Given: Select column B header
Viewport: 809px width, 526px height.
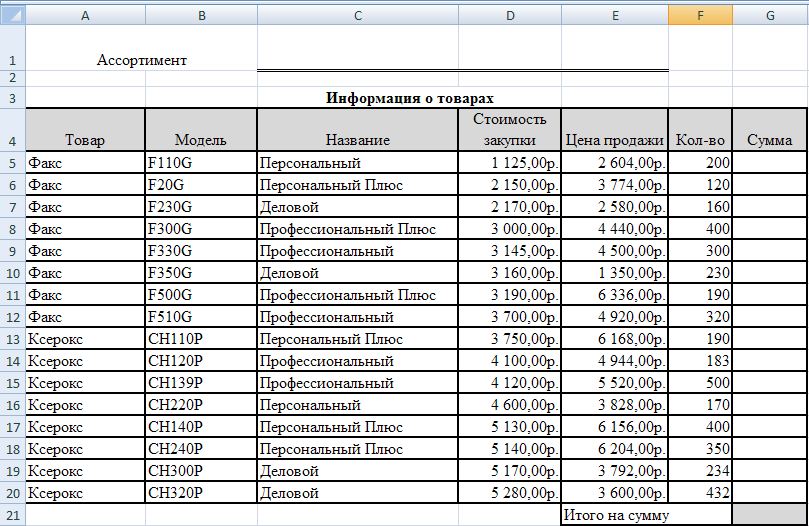Looking at the screenshot, I should 202,15.
